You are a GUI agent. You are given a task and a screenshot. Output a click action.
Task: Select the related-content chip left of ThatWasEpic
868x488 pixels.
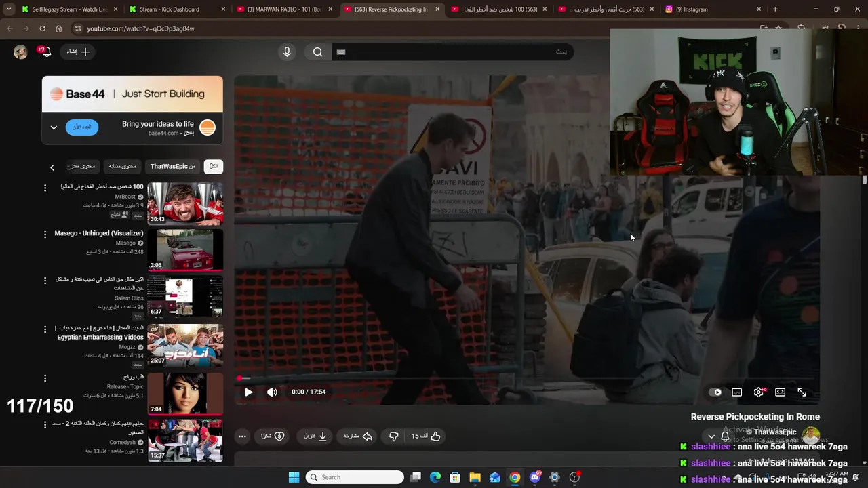(x=123, y=166)
